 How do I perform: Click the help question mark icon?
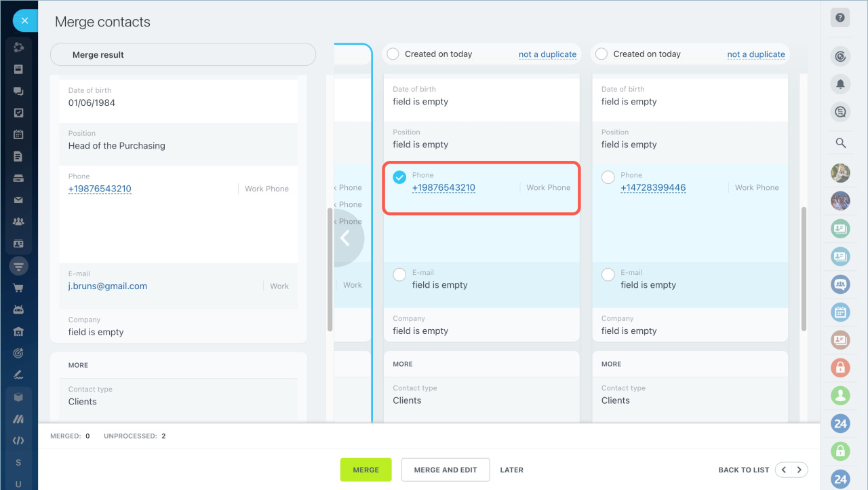tap(840, 18)
